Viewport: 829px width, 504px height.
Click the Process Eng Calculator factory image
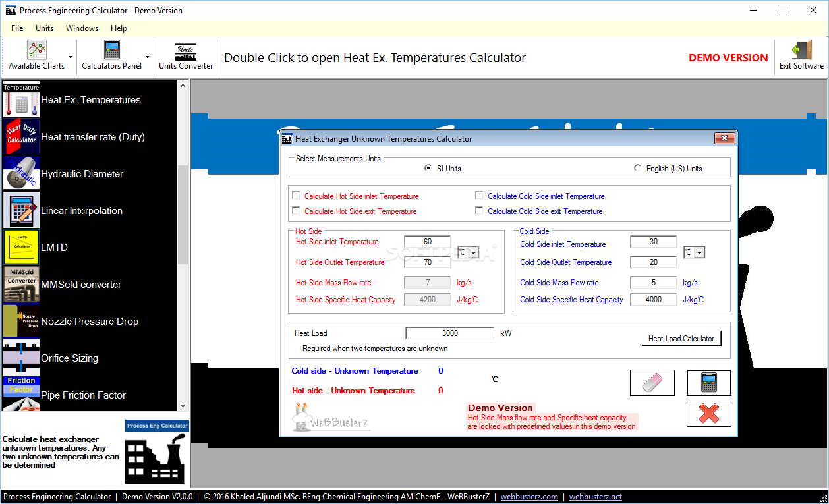click(157, 452)
